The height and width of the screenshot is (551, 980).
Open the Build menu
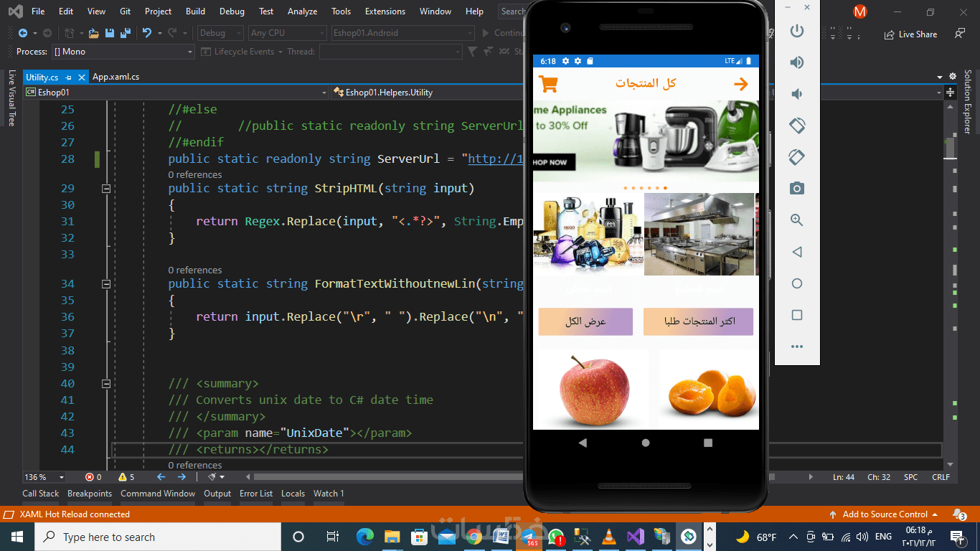[195, 11]
